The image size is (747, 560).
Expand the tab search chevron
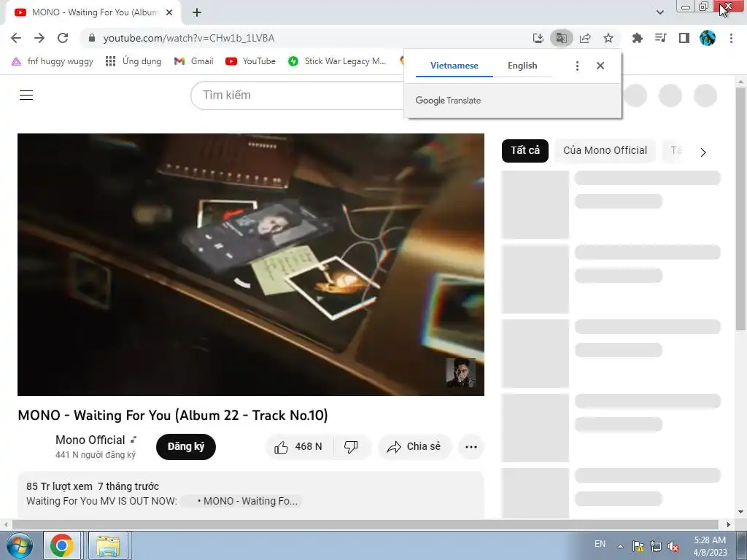coord(659,12)
